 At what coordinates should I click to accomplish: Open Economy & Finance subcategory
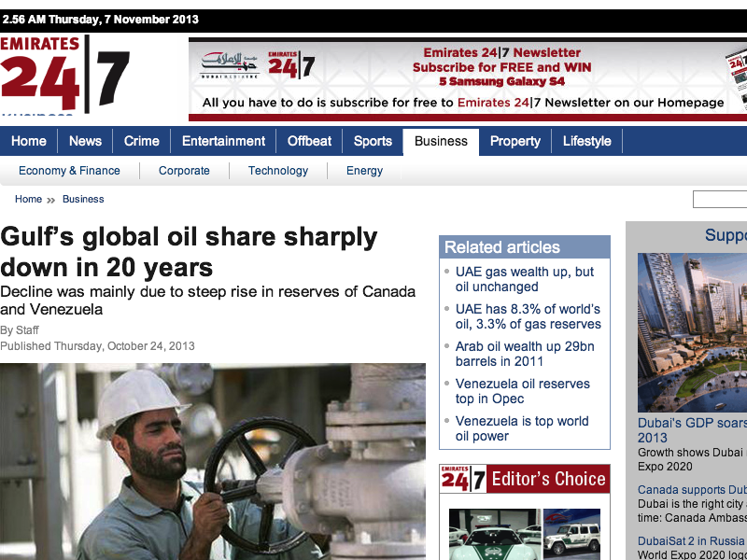tap(69, 171)
